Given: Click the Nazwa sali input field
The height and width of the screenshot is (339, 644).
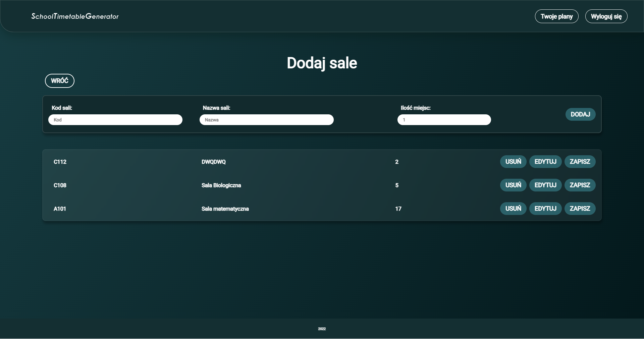Looking at the screenshot, I should (x=267, y=120).
